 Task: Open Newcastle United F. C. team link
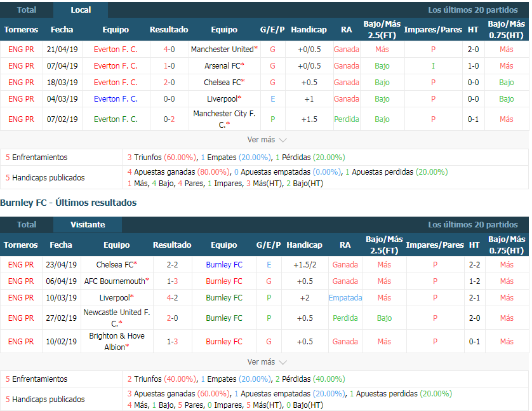tap(117, 318)
